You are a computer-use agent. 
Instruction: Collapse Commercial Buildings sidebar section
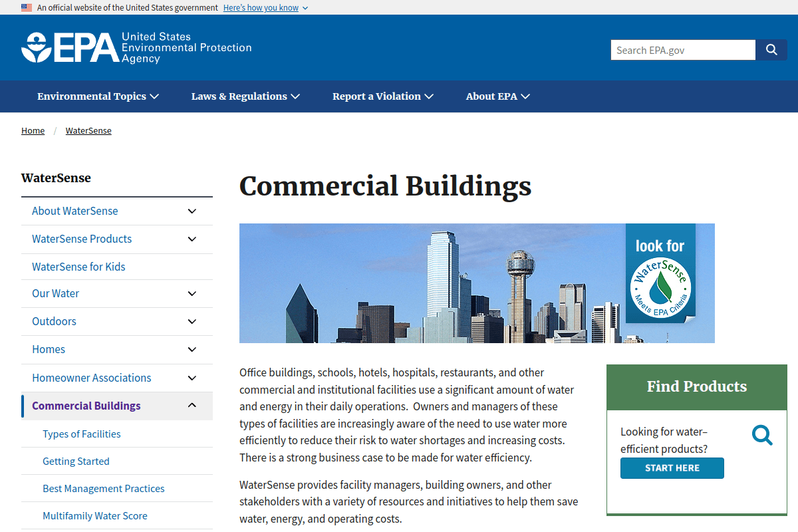192,406
